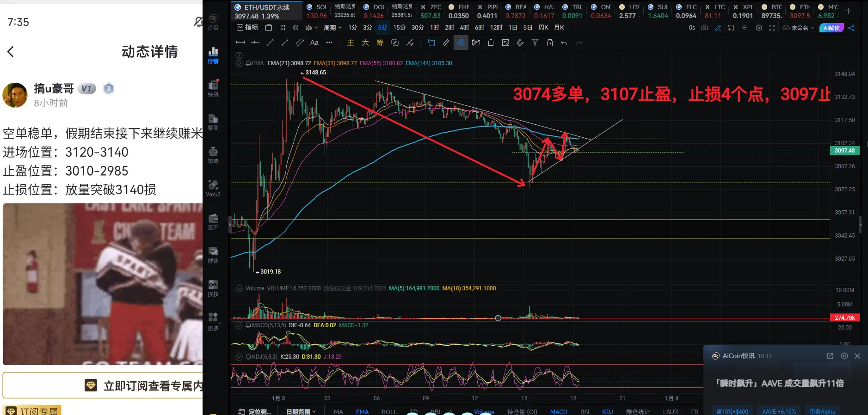Open the 返10%+$600 promo link
This screenshot has height=415, width=868.
pos(733,411)
